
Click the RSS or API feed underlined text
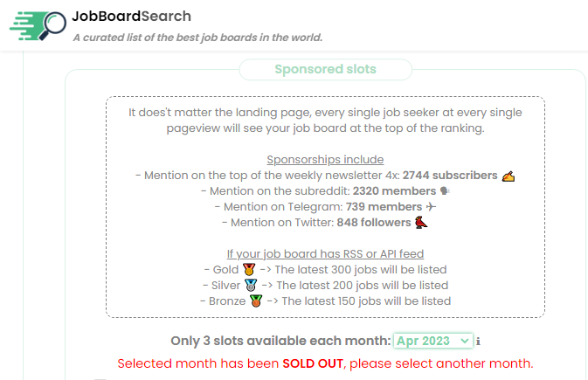coord(325,254)
